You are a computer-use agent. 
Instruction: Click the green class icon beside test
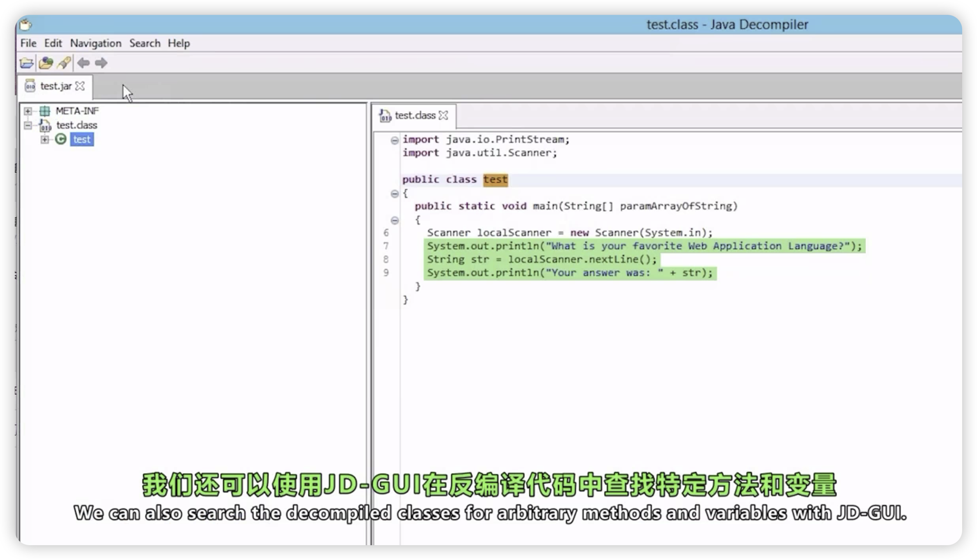coord(61,139)
